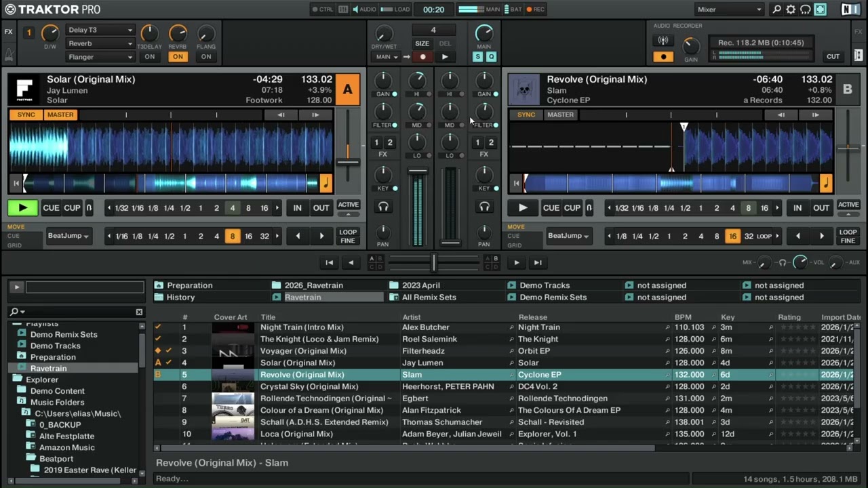
Task: Click Deck A CUE button
Action: pyautogui.click(x=51, y=208)
